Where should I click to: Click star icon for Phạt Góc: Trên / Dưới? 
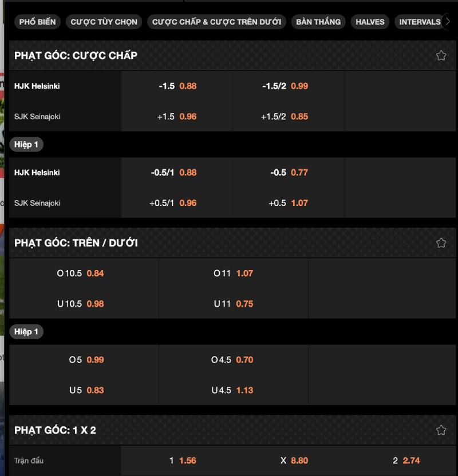pos(441,243)
